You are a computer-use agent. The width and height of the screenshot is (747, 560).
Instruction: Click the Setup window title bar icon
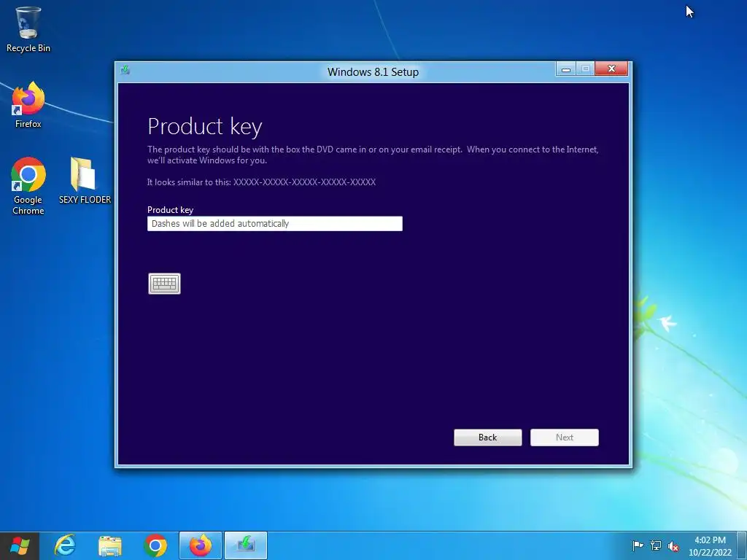tap(125, 70)
